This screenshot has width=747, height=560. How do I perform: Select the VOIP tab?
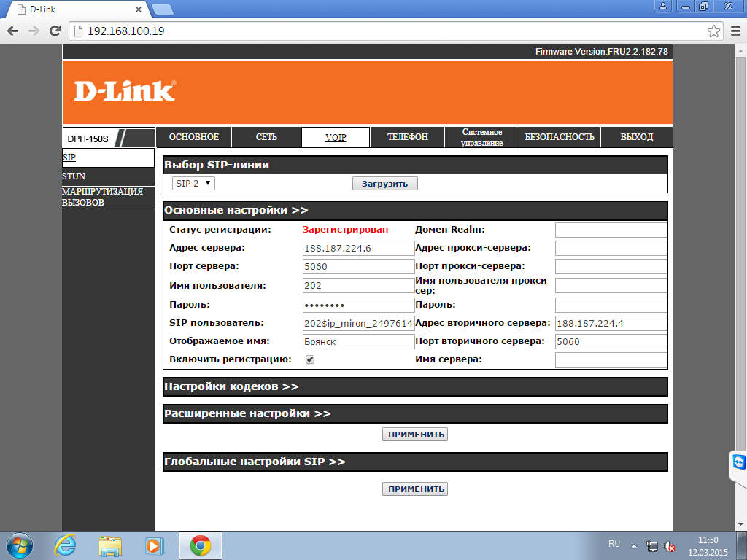[x=336, y=137]
